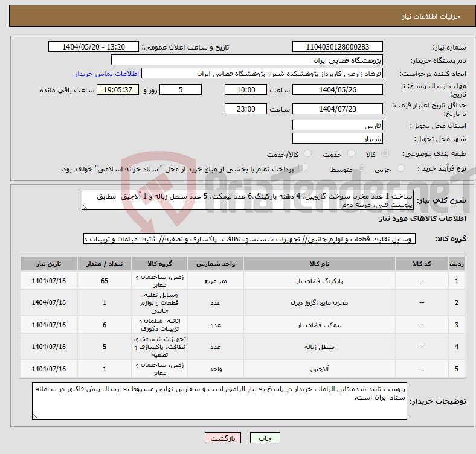Click the price validity date 1404/07/23
This screenshot has height=454, width=476.
337,109
